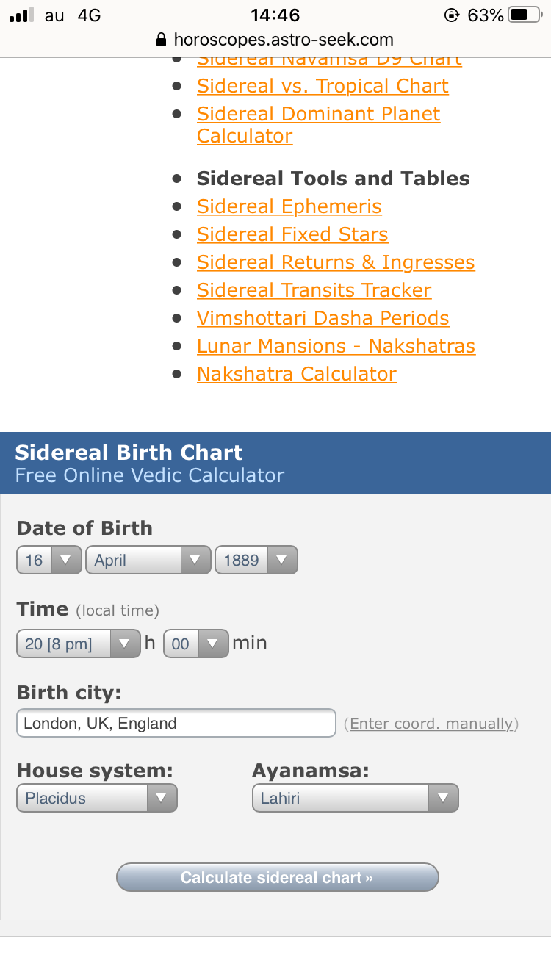Expand the minutes selector showing 00
Screen dimensions: 551x980
click(195, 644)
